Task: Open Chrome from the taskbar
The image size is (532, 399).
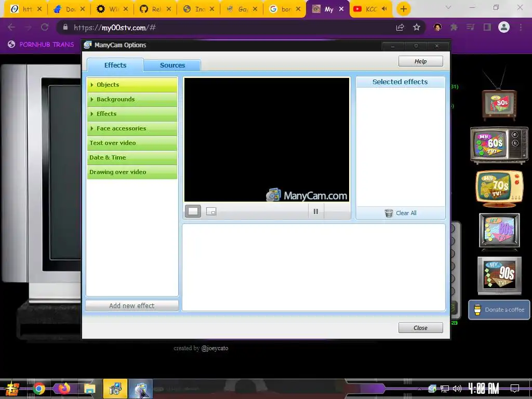Action: pyautogui.click(x=39, y=389)
